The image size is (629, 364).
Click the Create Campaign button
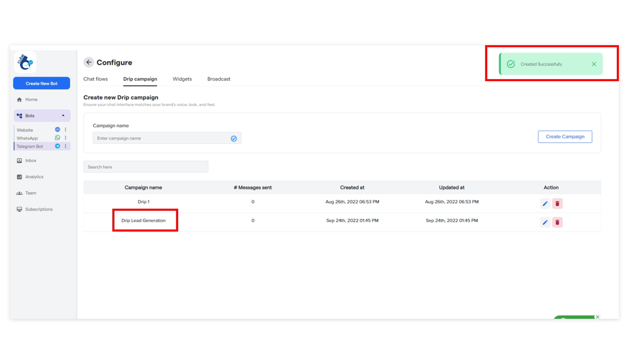(565, 136)
